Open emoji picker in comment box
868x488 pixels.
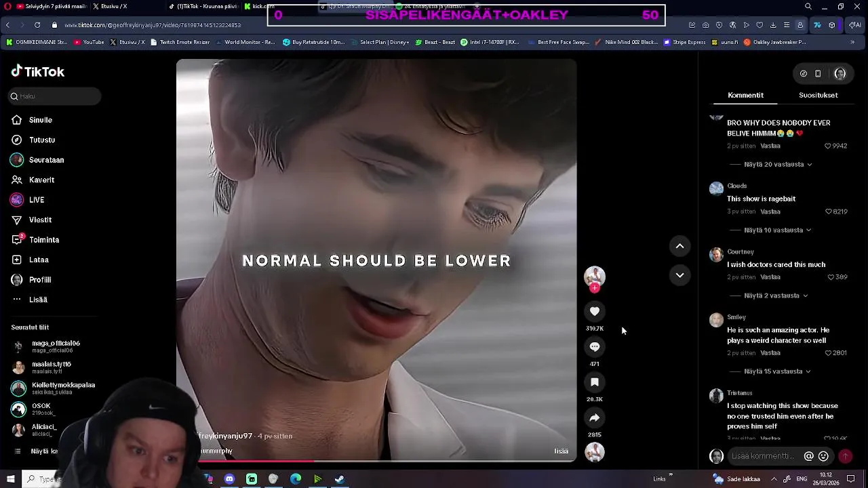[x=823, y=457]
